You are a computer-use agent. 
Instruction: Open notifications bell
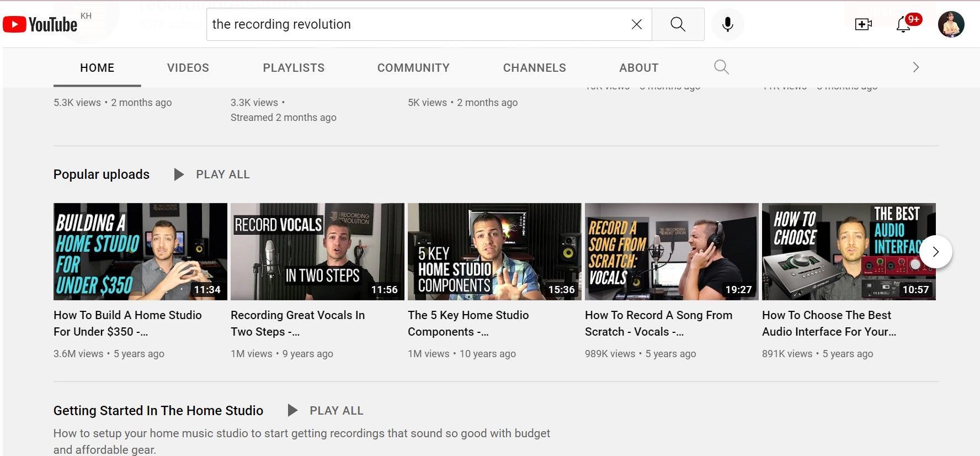(x=903, y=24)
